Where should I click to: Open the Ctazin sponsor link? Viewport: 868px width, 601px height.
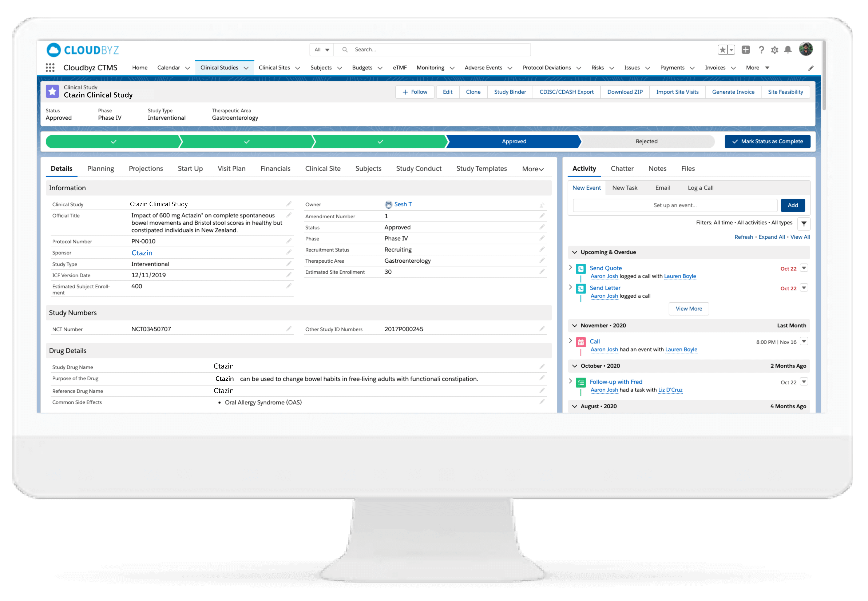(142, 253)
